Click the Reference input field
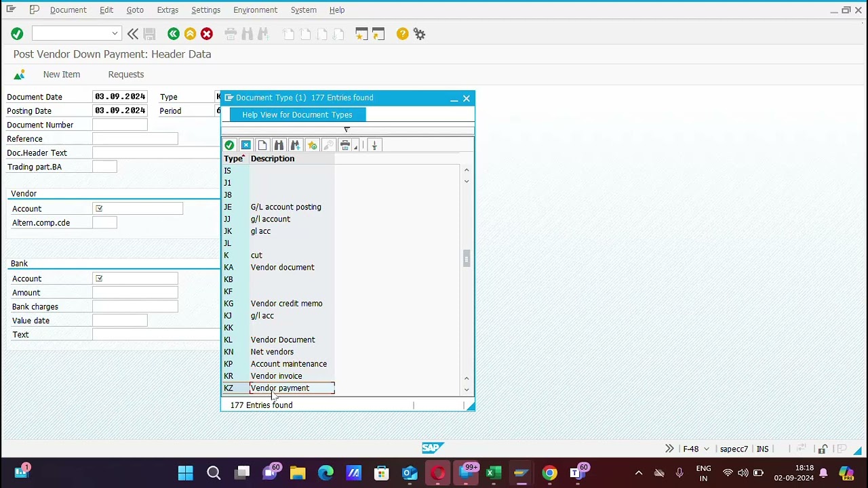868x488 pixels. 135,138
